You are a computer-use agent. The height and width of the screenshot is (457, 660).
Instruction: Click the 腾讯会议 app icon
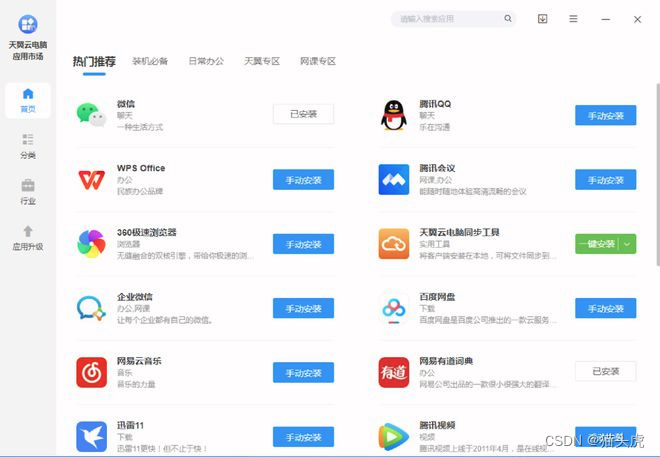[x=394, y=180]
